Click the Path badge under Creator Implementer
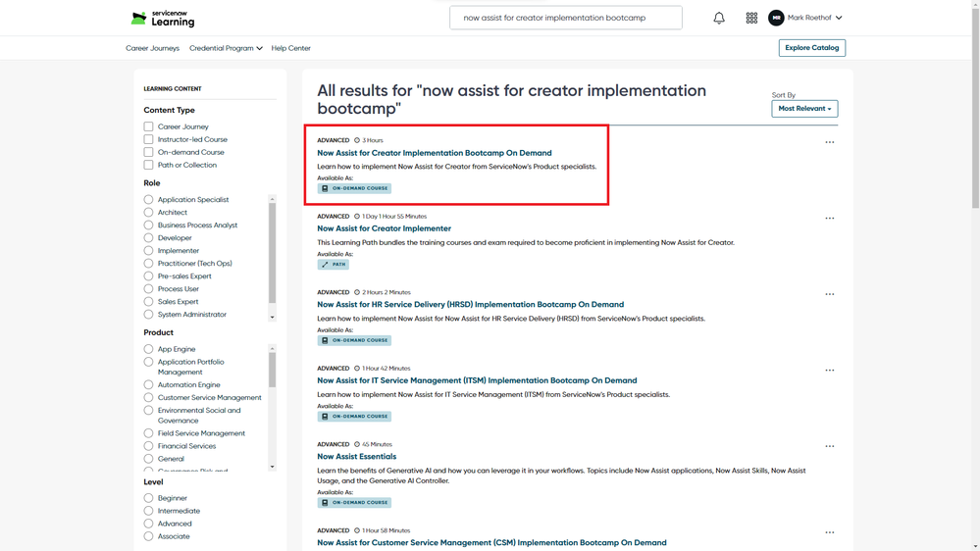The width and height of the screenshot is (980, 551). coord(334,265)
